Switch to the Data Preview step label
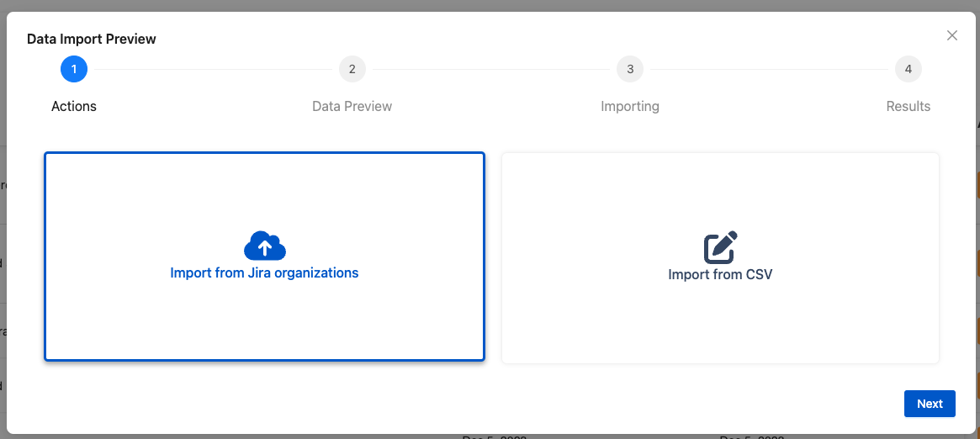 click(352, 106)
